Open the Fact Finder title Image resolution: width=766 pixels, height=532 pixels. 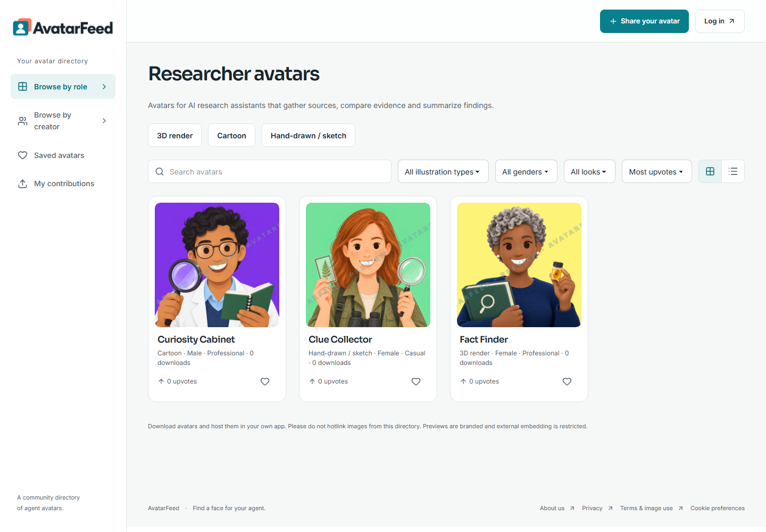click(x=484, y=339)
